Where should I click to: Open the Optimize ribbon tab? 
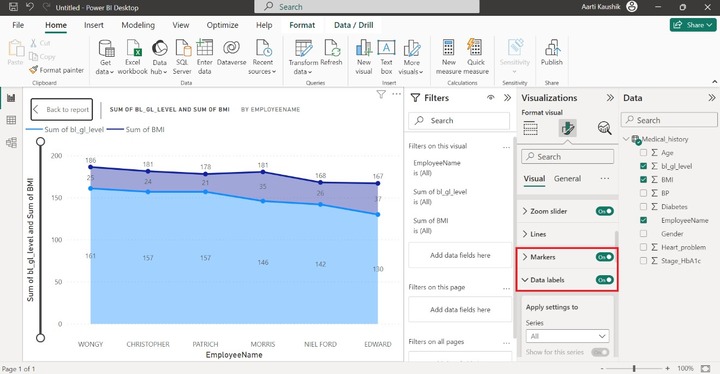point(222,25)
